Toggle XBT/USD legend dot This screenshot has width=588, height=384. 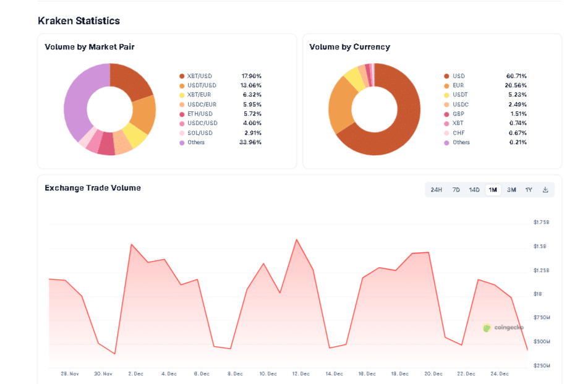pos(182,76)
